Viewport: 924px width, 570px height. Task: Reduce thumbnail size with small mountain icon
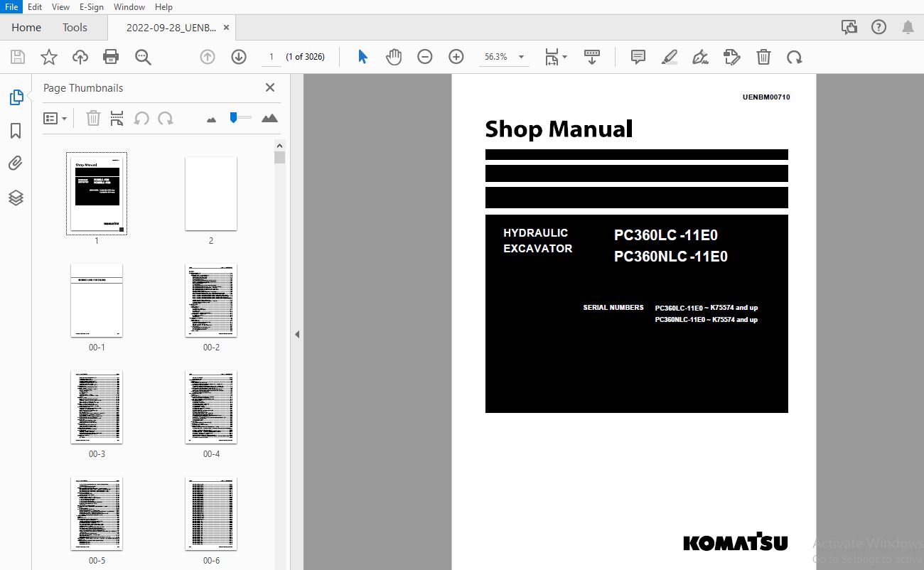click(211, 119)
